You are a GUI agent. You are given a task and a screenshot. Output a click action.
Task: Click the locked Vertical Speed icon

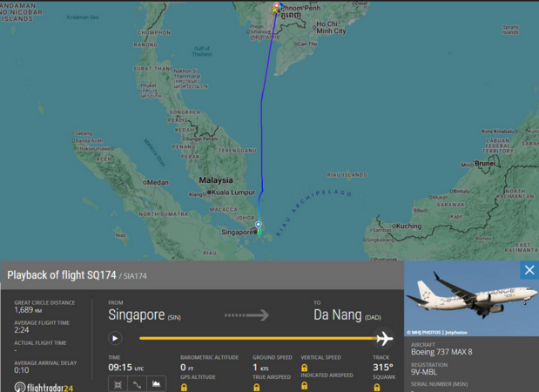tap(304, 368)
